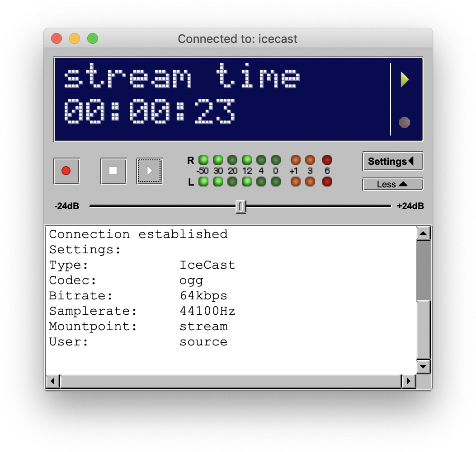Click the R channel +6 red LED
The width and height of the screenshot is (476, 452).
[x=327, y=160]
